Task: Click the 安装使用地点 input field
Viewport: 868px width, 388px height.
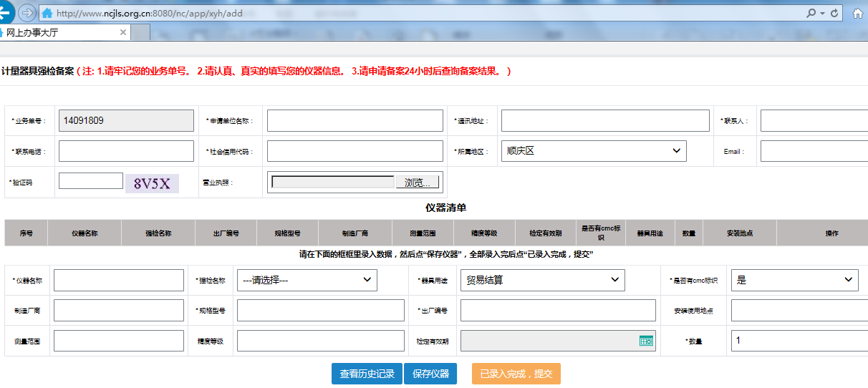Action: [x=799, y=310]
